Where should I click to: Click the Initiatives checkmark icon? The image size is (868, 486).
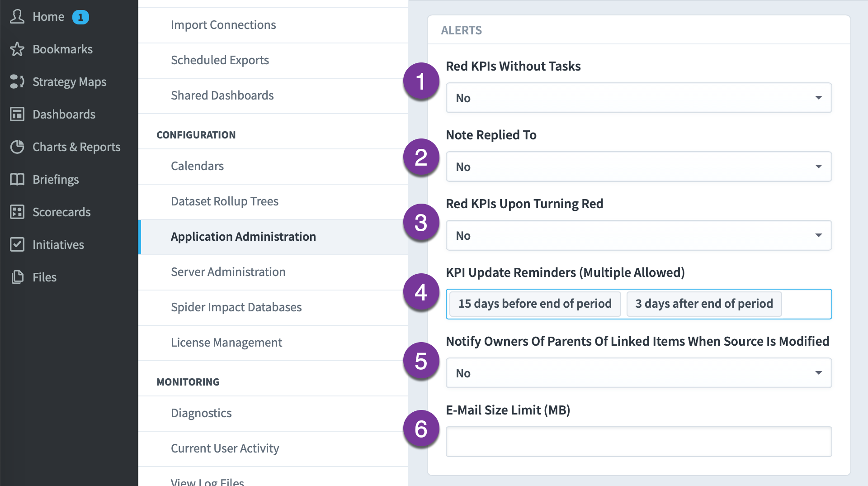tap(17, 245)
